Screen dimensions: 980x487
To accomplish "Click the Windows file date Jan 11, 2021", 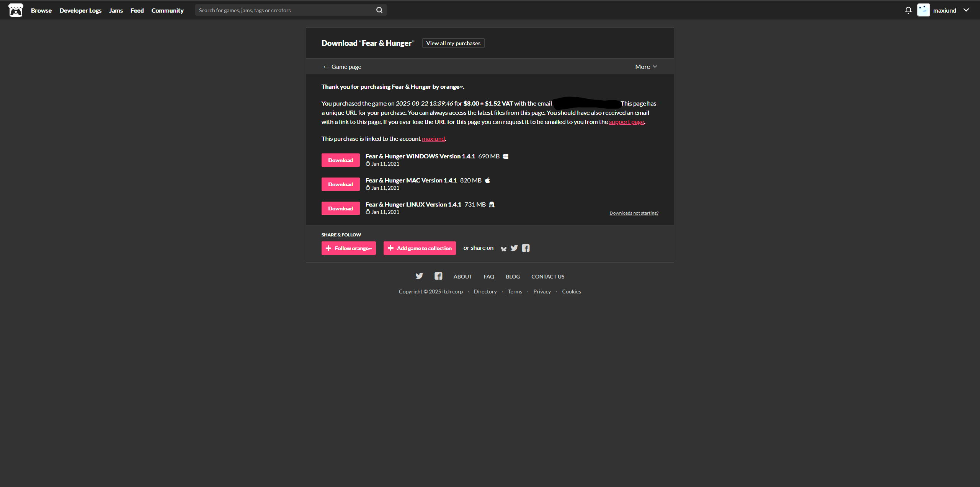I will pos(385,164).
